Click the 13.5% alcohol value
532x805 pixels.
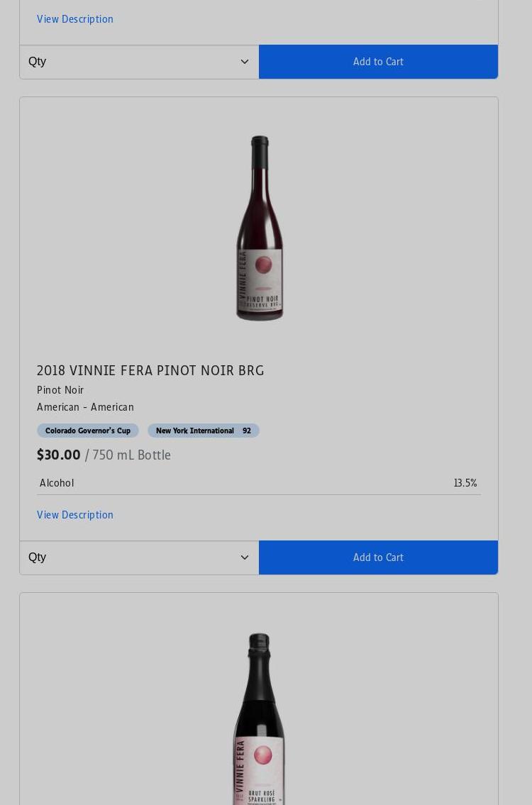(465, 483)
